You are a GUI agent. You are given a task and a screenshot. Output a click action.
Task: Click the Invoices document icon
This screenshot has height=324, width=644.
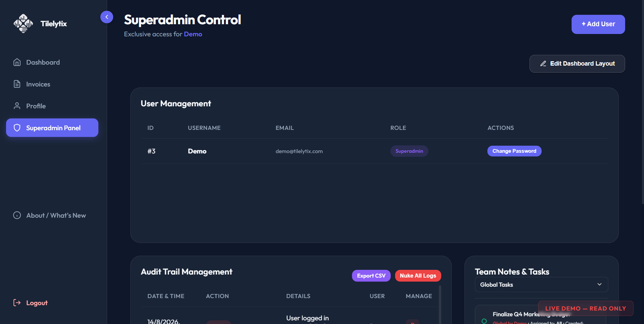[17, 84]
